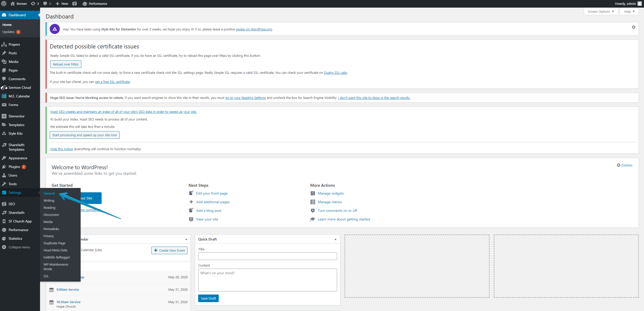Click the admin user avatar

639,4
